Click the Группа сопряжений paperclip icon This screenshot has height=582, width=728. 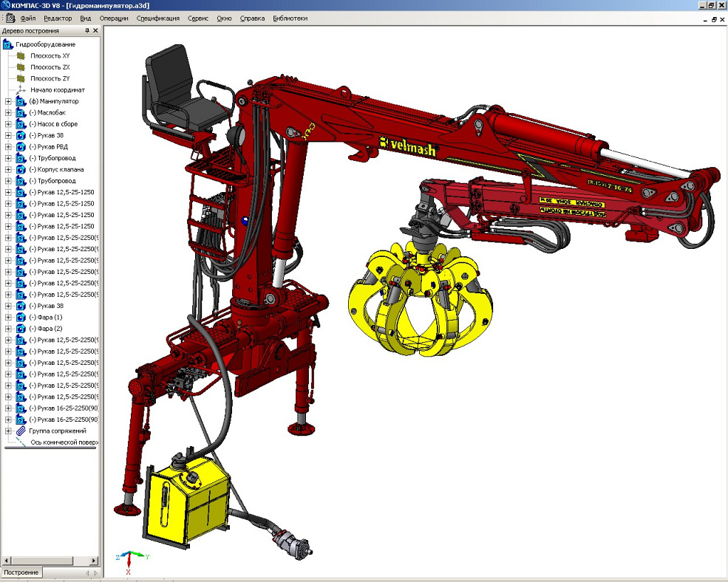click(x=21, y=431)
